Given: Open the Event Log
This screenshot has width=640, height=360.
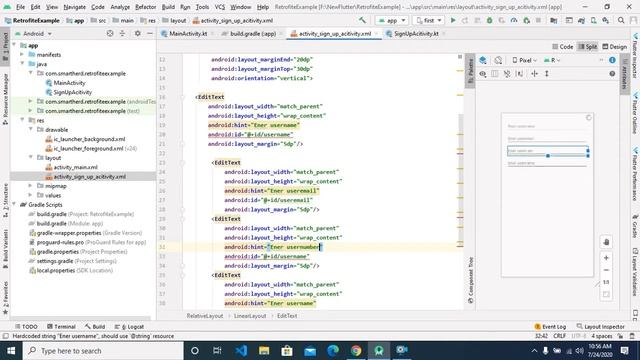Looking at the screenshot, I should click(550, 327).
